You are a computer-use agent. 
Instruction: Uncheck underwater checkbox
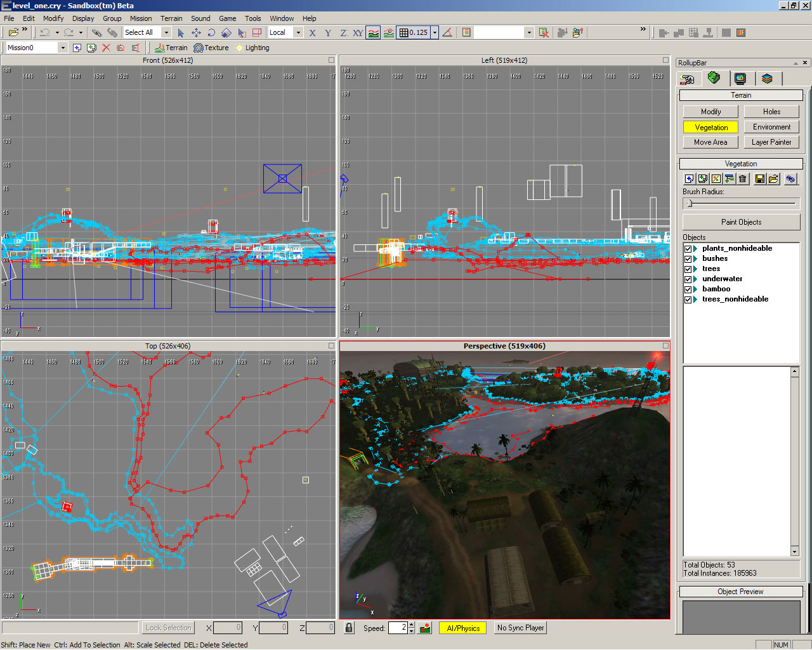click(688, 279)
